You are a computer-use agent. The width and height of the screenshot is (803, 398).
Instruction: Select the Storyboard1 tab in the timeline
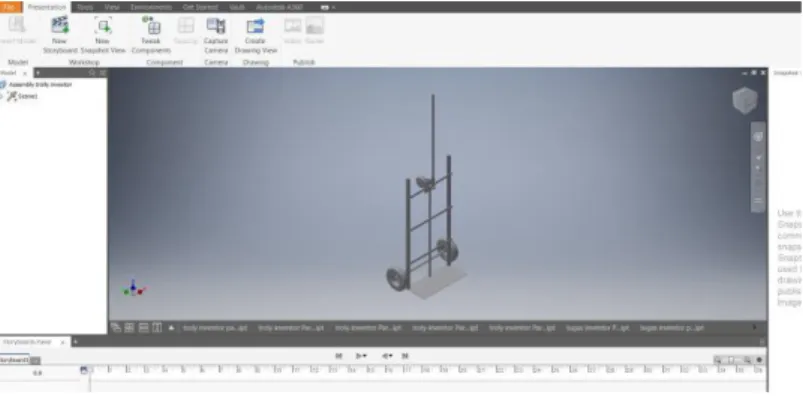click(x=14, y=360)
